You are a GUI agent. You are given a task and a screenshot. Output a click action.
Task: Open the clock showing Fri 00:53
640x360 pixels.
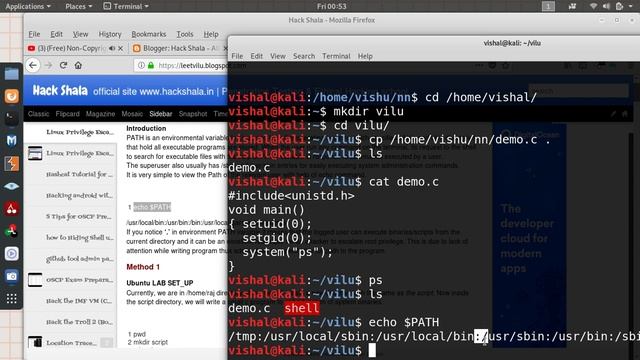[331, 6]
